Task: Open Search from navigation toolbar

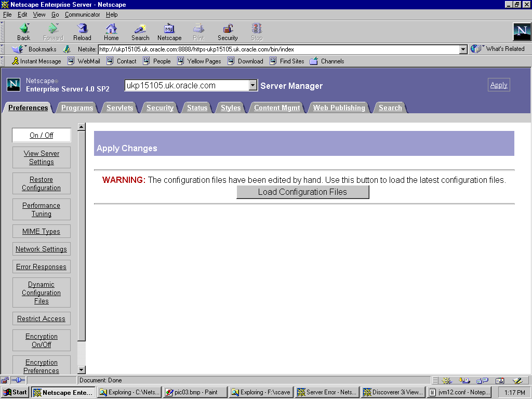Action: click(x=140, y=32)
